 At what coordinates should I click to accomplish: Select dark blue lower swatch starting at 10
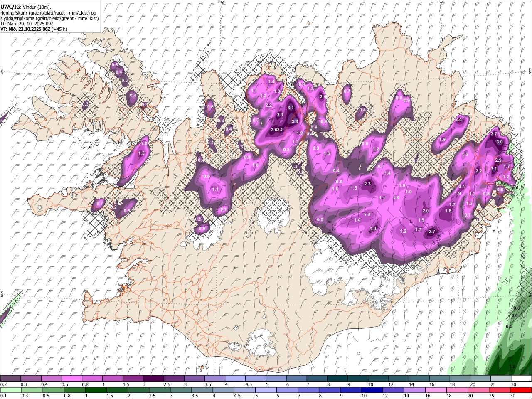pos(372,390)
